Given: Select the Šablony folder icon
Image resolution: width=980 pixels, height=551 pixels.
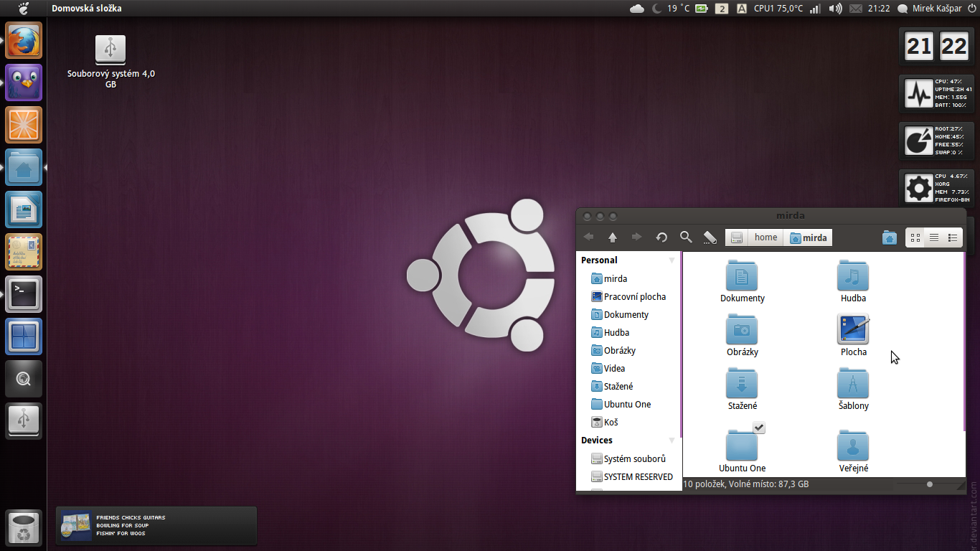Looking at the screenshot, I should pyautogui.click(x=853, y=384).
